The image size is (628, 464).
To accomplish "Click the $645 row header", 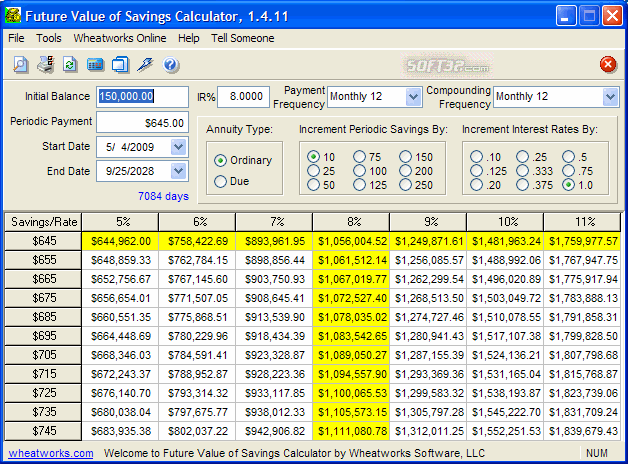I will 43,241.
